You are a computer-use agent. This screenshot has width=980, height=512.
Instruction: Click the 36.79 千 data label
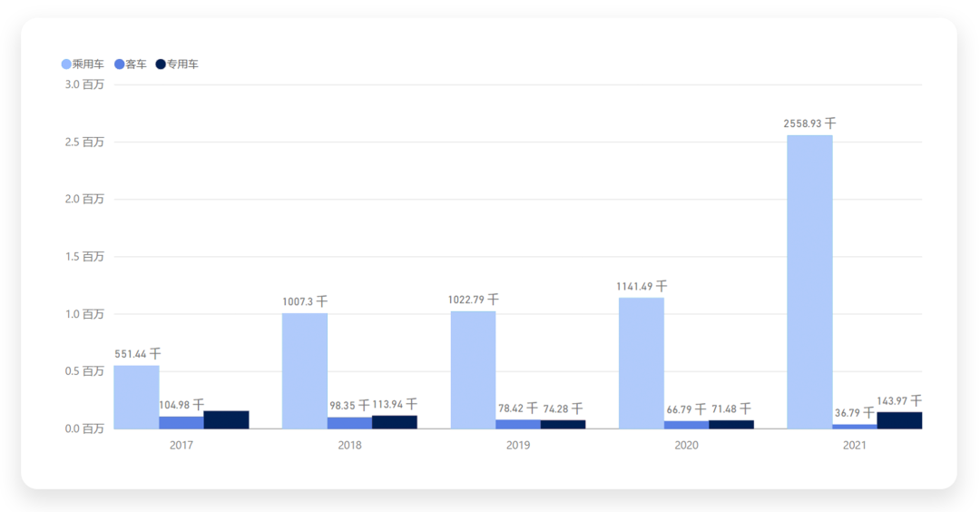854,413
